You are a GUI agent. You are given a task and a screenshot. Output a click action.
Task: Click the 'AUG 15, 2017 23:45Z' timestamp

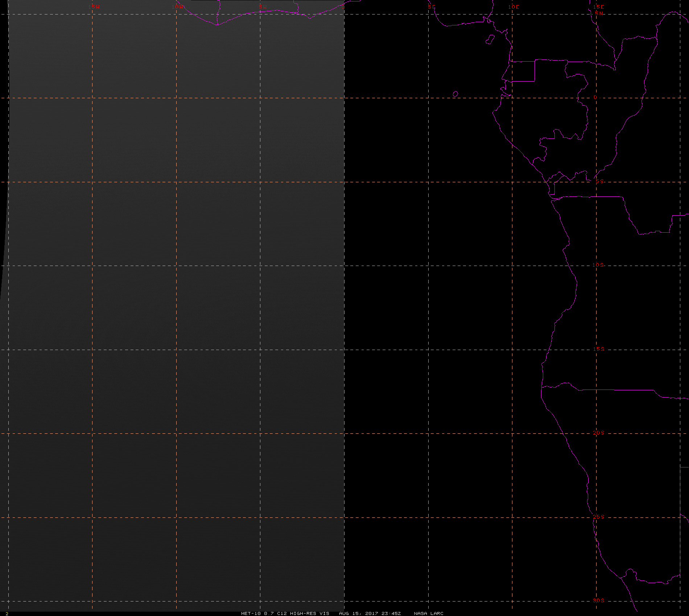(370, 613)
